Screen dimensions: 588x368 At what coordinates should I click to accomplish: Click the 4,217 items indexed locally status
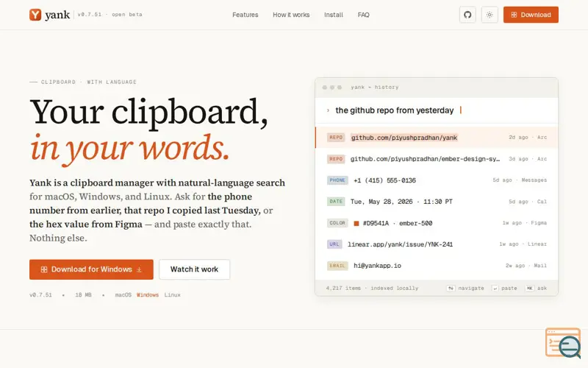pos(372,288)
